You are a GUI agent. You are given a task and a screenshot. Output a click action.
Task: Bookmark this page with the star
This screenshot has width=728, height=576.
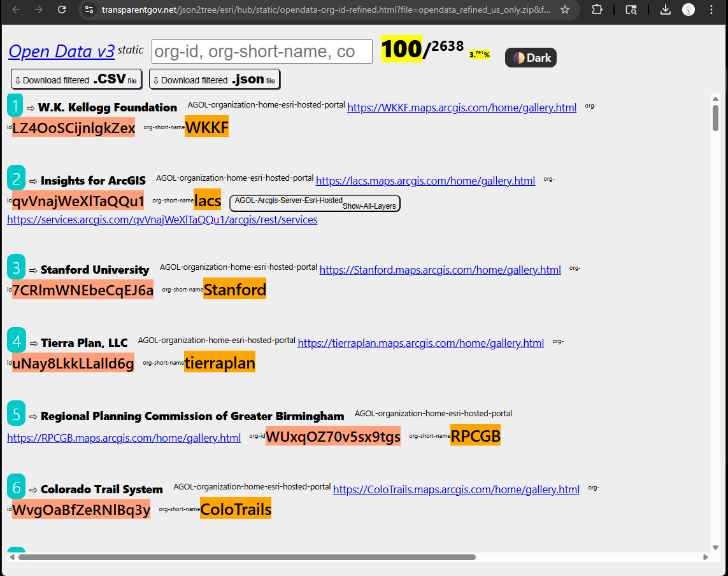point(564,10)
